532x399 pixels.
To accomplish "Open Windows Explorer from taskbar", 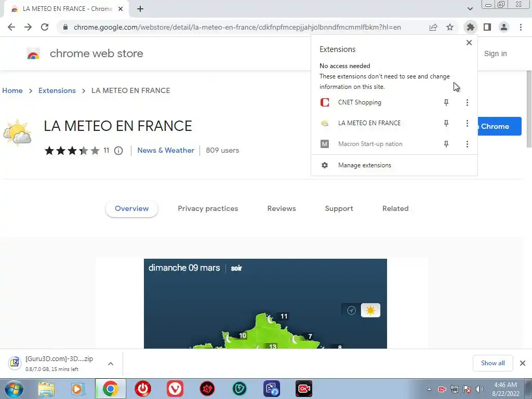I will click(x=46, y=389).
